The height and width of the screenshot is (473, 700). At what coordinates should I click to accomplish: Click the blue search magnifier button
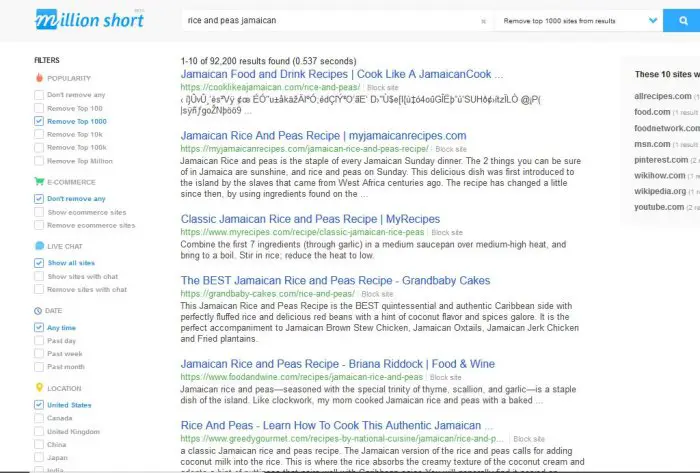point(683,21)
